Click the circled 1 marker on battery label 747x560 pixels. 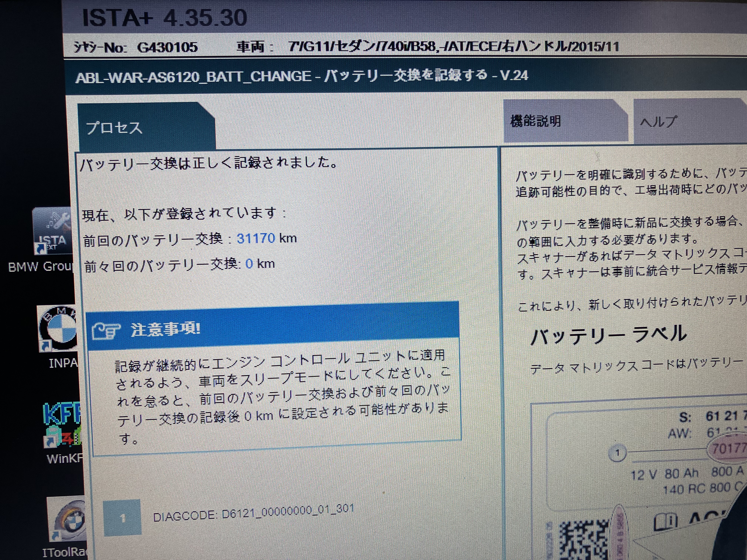pyautogui.click(x=618, y=453)
